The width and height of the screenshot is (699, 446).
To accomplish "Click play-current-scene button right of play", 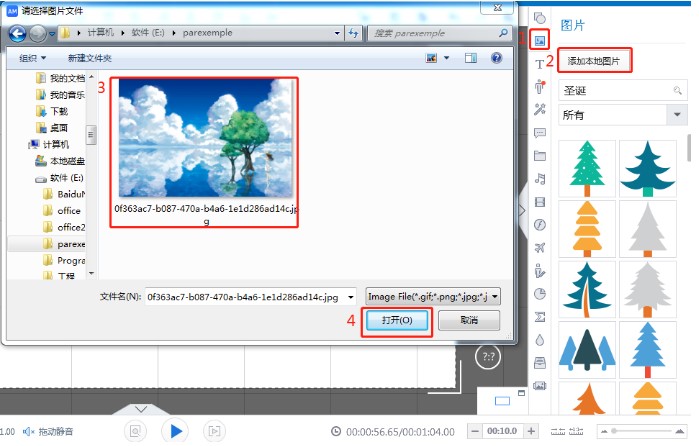I will (x=214, y=431).
